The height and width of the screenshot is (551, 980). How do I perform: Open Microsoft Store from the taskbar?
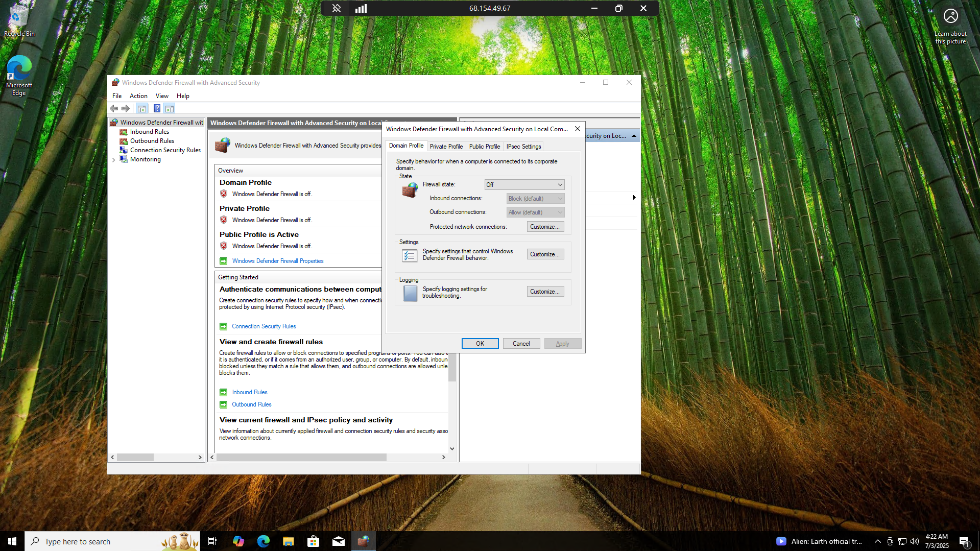[x=313, y=541]
